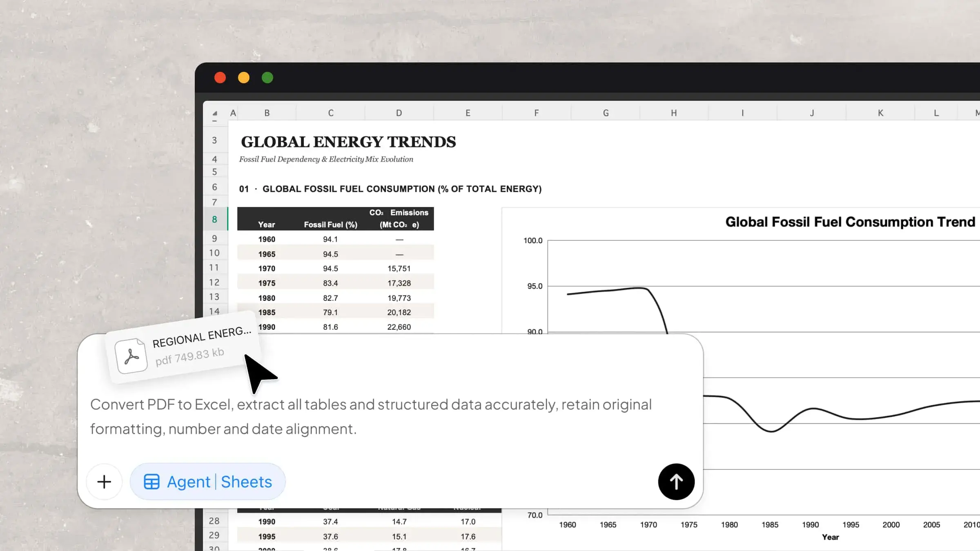Click cell with value 37.4
The width and height of the screenshot is (980, 551).
[x=331, y=522]
